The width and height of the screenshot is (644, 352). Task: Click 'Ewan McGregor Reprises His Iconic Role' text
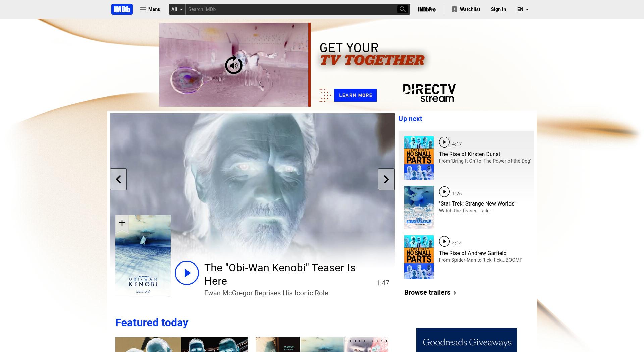(266, 293)
